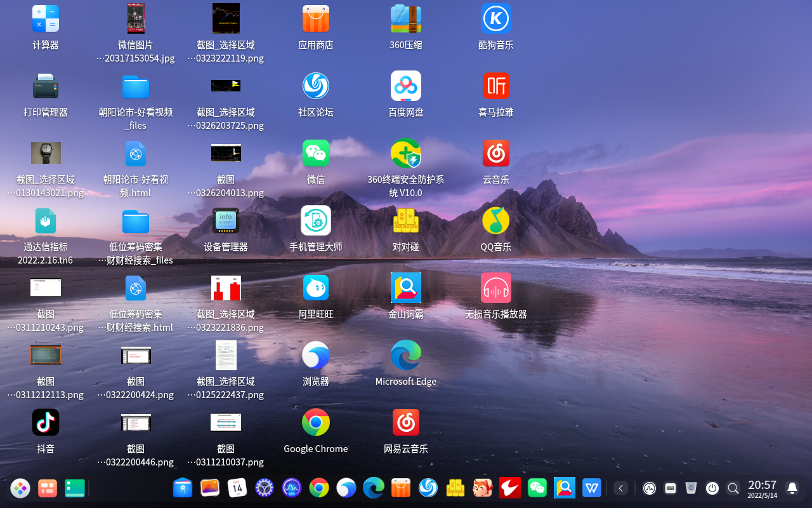Screen dimensions: 812x508
Task: Select screenshot file …0311210243.png
Action: tap(46, 288)
